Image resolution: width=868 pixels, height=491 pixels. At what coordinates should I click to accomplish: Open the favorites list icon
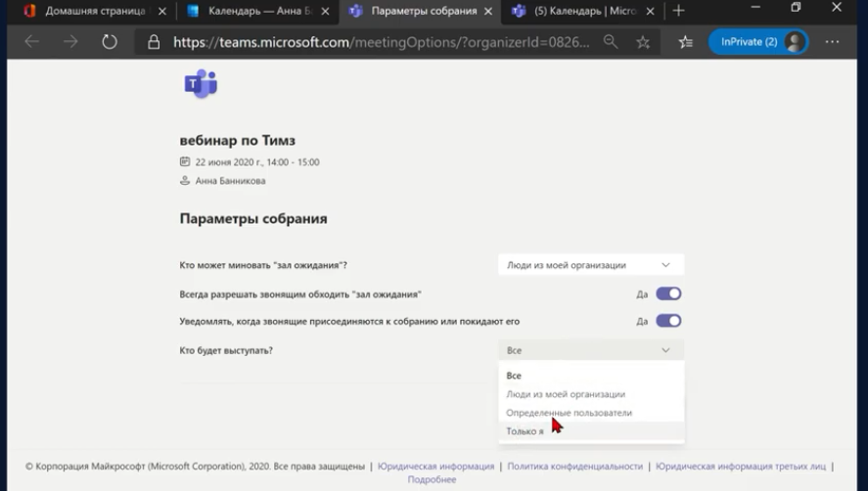pos(685,42)
